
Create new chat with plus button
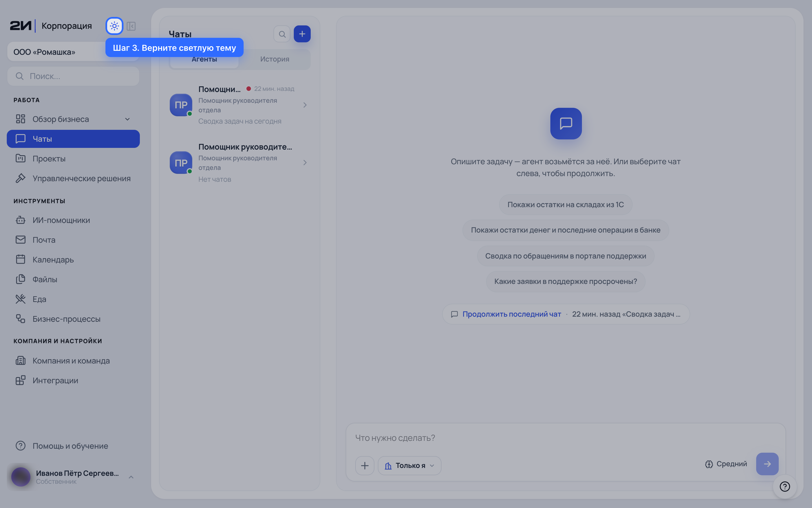[302, 34]
